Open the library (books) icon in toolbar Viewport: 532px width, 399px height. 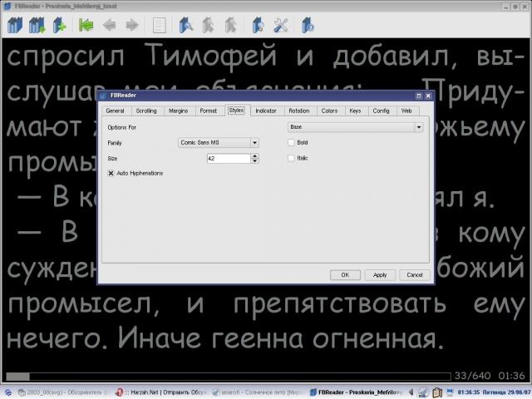(x=15, y=25)
